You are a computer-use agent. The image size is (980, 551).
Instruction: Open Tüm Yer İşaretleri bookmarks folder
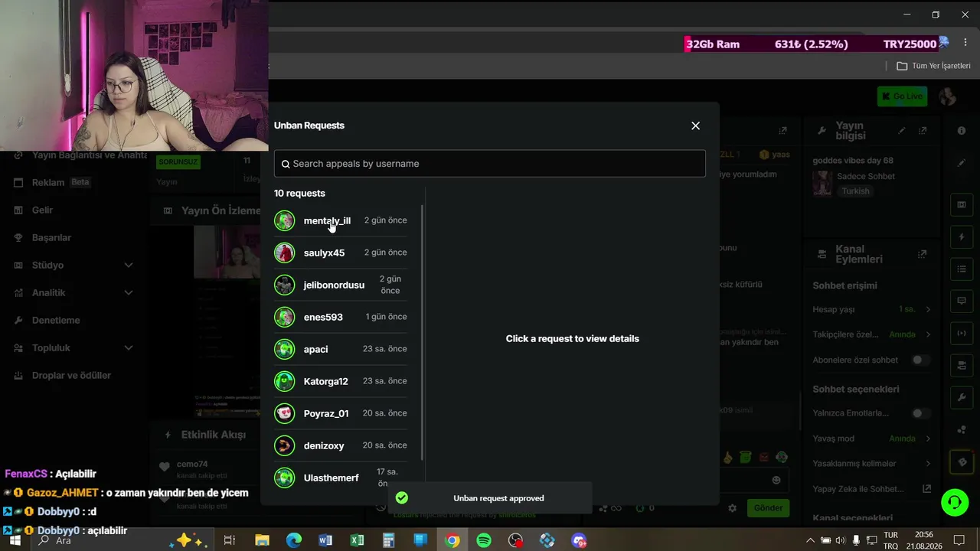(x=933, y=66)
